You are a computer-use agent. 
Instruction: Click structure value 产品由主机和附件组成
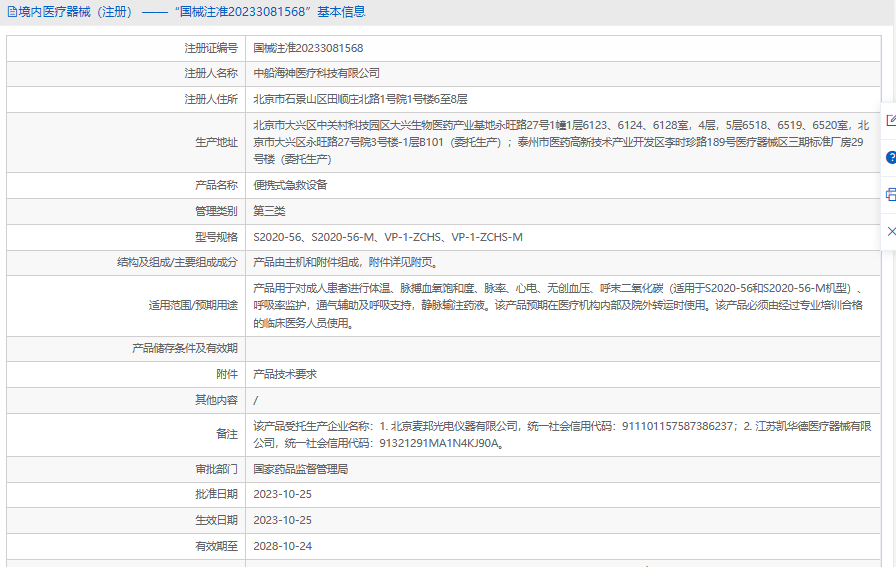pyautogui.click(x=346, y=262)
